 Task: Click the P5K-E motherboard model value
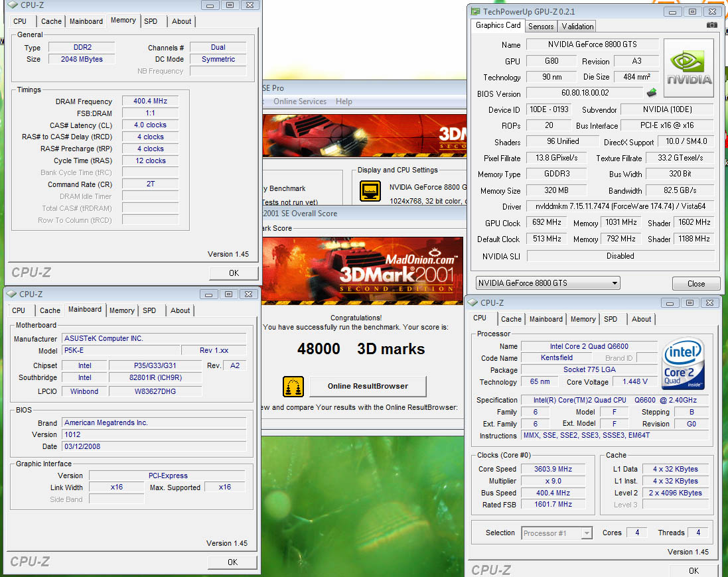[x=121, y=351]
